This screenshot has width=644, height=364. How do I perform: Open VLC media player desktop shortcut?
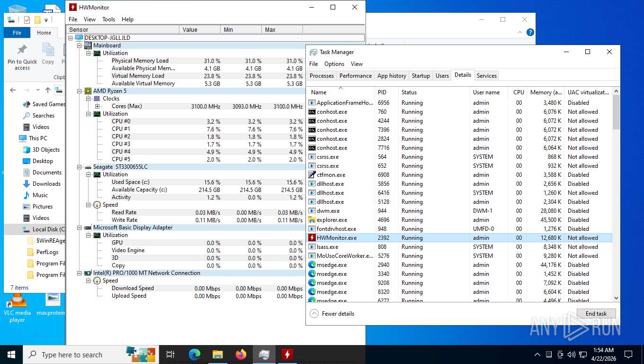click(17, 307)
